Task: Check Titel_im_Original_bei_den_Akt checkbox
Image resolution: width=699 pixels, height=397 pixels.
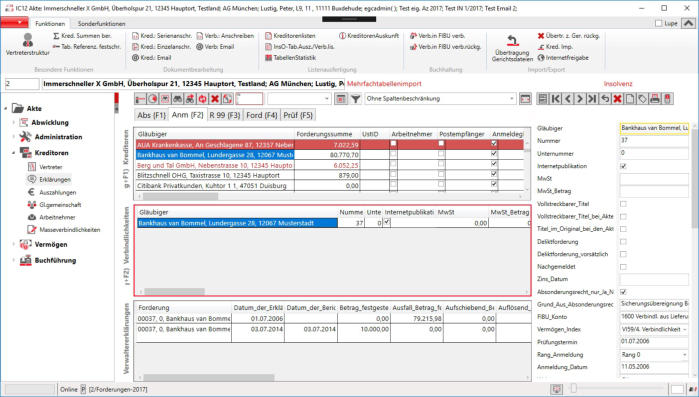Action: 623,229
